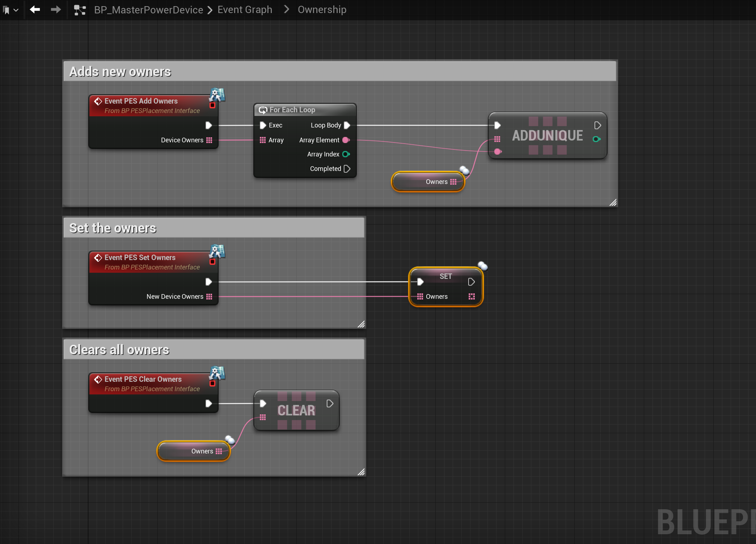Click the back navigation arrow
This screenshot has height=544, width=756.
(x=35, y=9)
